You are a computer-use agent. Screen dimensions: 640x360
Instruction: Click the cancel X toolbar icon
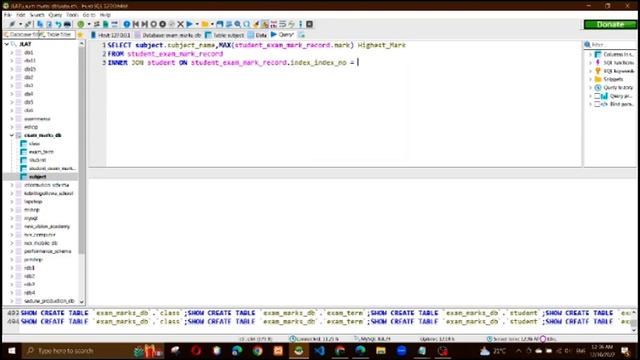[x=180, y=24]
